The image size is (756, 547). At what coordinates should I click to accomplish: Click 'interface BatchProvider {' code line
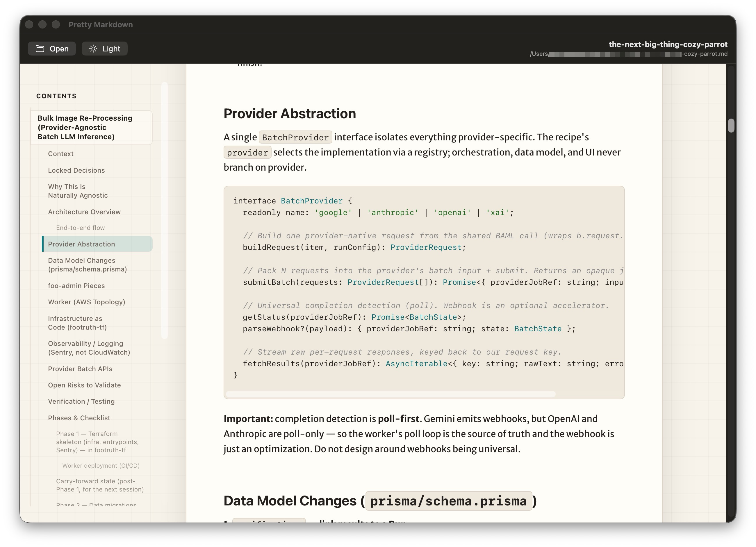click(x=293, y=201)
